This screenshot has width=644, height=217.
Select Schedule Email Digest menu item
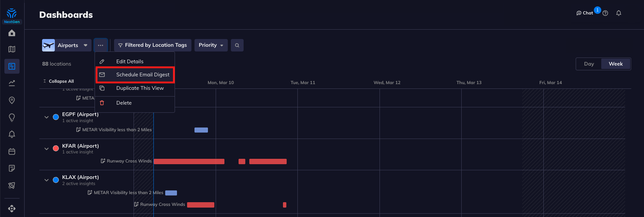coord(143,75)
